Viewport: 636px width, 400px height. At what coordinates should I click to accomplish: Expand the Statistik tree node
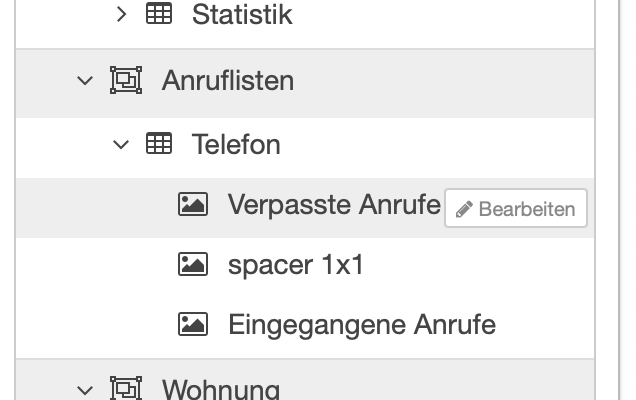[x=122, y=15]
